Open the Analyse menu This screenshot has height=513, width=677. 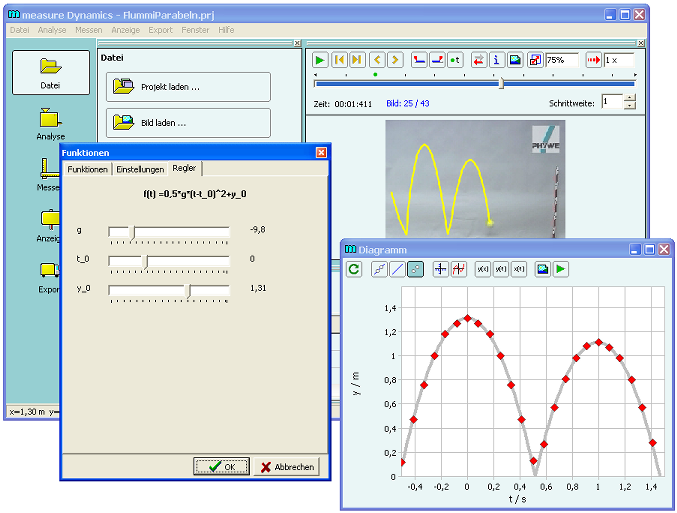click(x=52, y=30)
